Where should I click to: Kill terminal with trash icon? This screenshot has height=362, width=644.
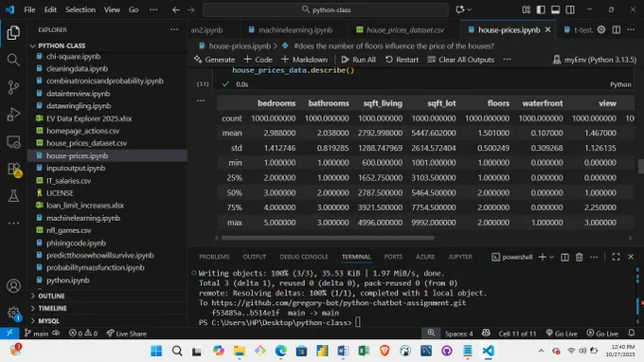pyautogui.click(x=579, y=257)
